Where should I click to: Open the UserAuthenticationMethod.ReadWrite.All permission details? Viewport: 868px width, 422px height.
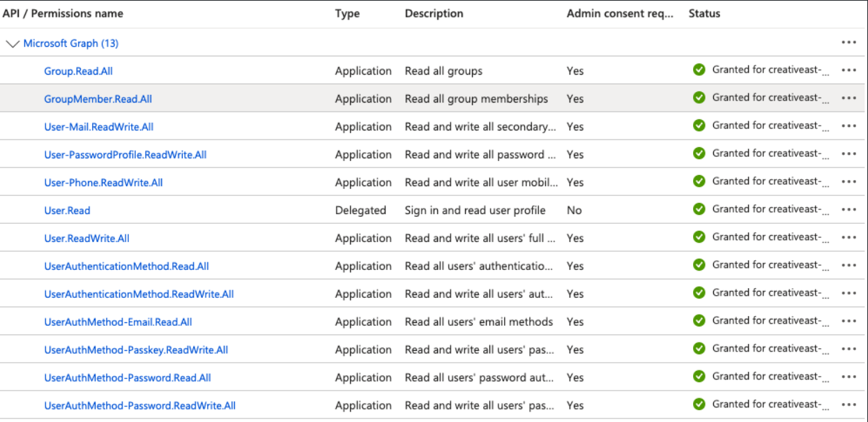point(139,294)
